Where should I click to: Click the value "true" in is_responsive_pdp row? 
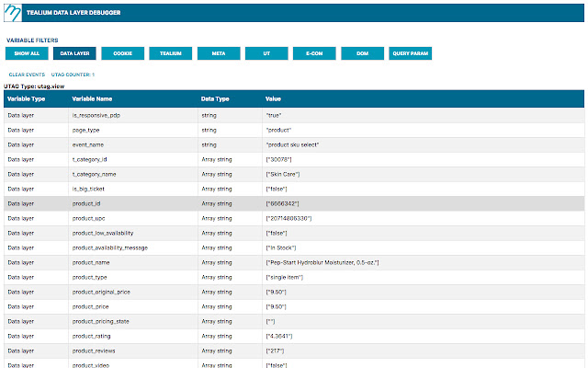(274, 115)
